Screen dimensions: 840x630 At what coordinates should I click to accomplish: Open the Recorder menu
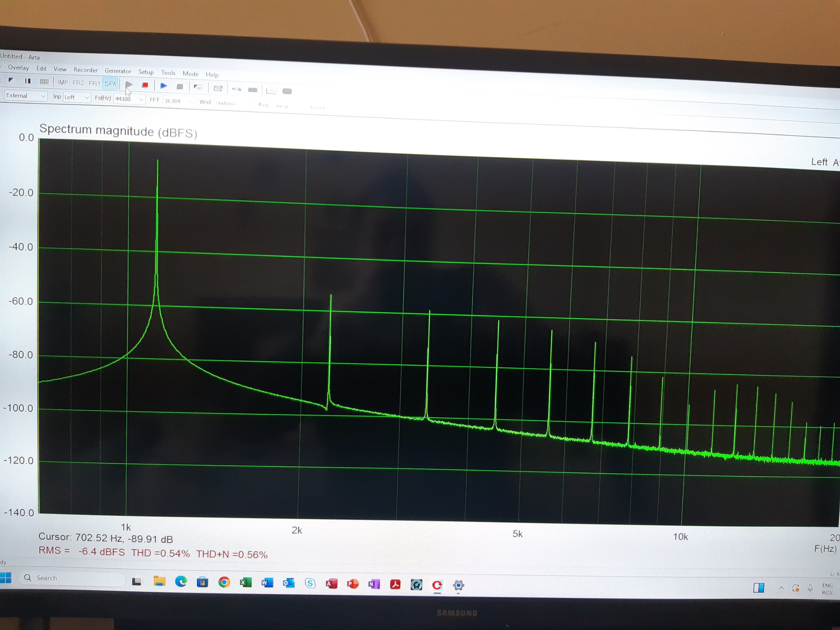pos(86,70)
